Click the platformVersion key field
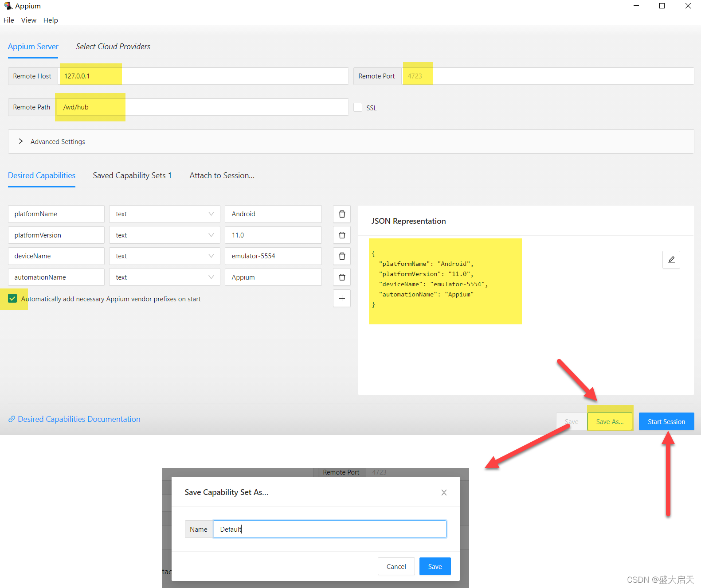 coord(56,235)
